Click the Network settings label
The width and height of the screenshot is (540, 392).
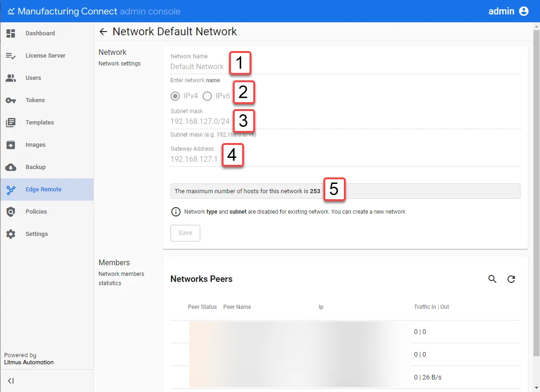(119, 64)
